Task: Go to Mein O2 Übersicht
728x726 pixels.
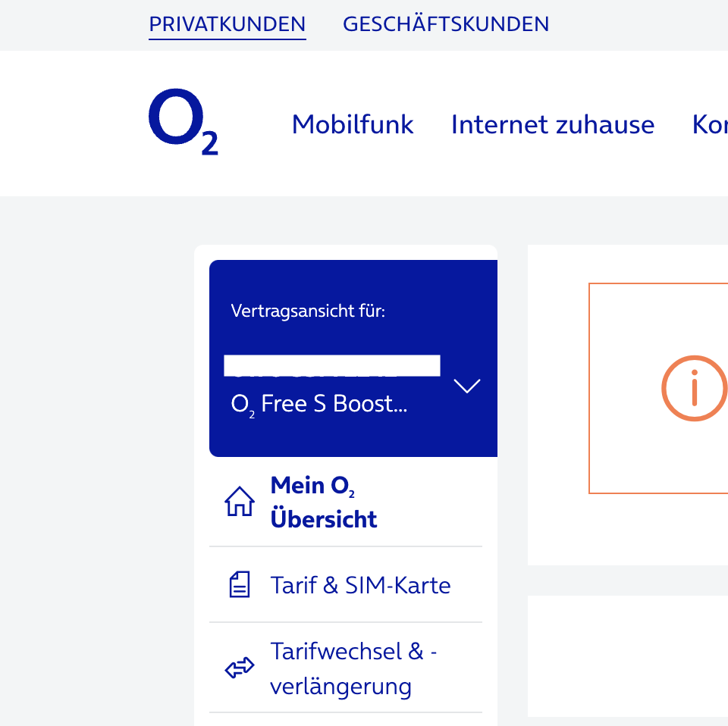Action: (x=324, y=502)
